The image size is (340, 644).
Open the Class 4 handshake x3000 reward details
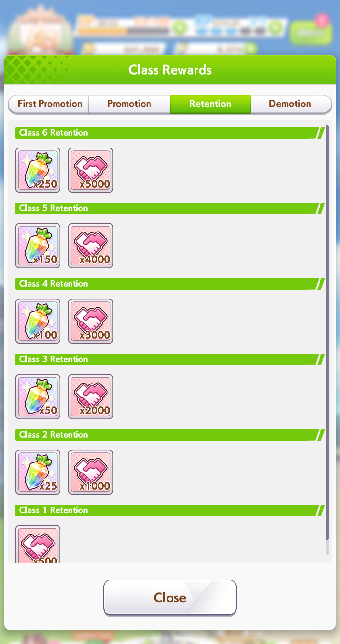[91, 321]
